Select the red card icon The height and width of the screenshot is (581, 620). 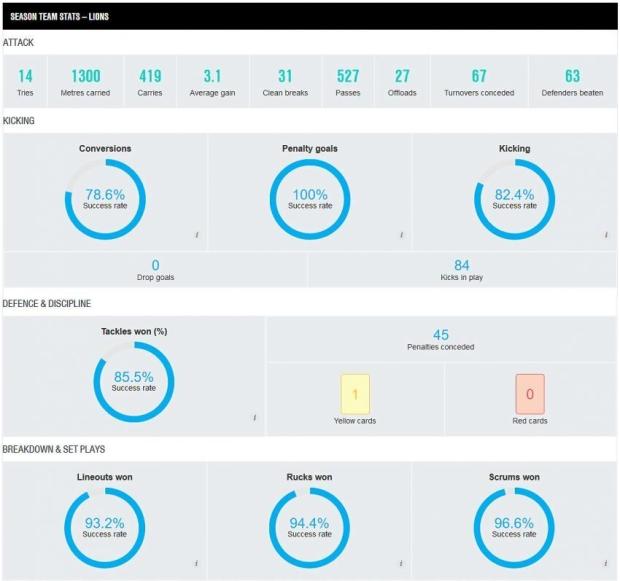(530, 394)
